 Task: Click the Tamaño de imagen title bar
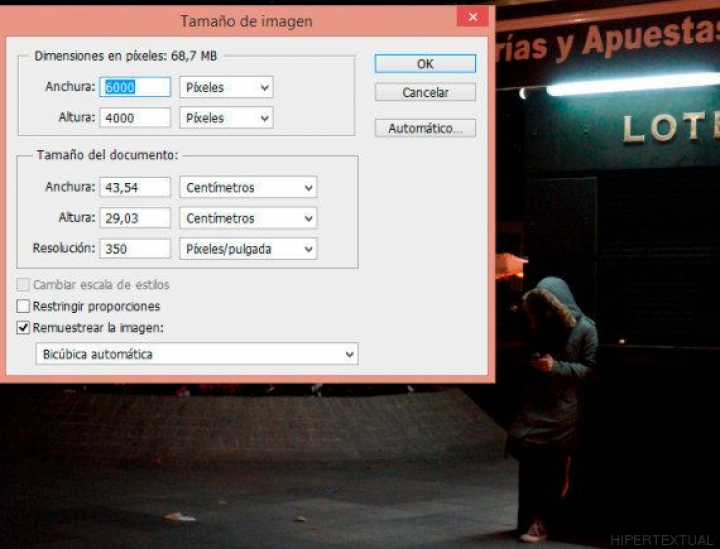tap(245, 20)
